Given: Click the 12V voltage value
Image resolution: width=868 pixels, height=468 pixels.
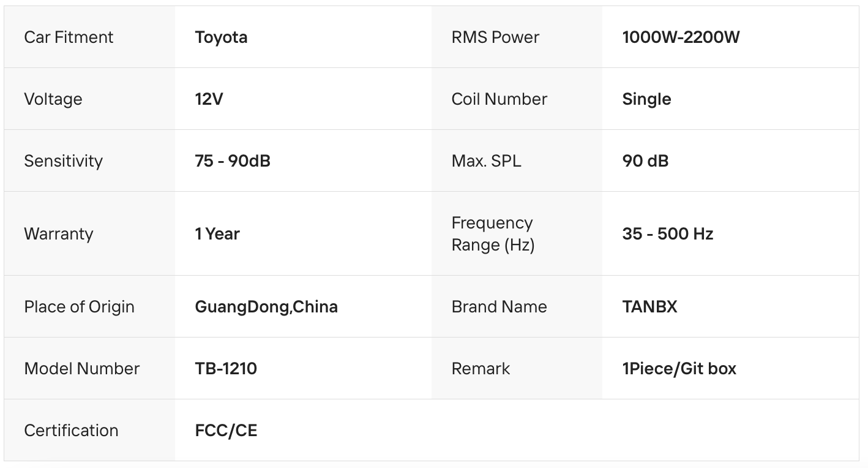Looking at the screenshot, I should [209, 99].
